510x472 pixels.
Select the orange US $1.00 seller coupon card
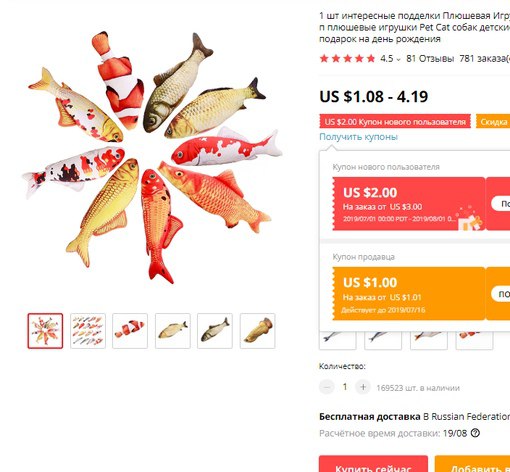pyautogui.click(x=409, y=294)
